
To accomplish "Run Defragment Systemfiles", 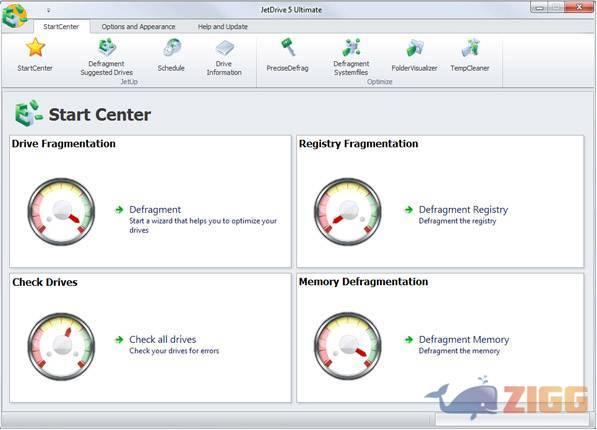I will (x=351, y=57).
